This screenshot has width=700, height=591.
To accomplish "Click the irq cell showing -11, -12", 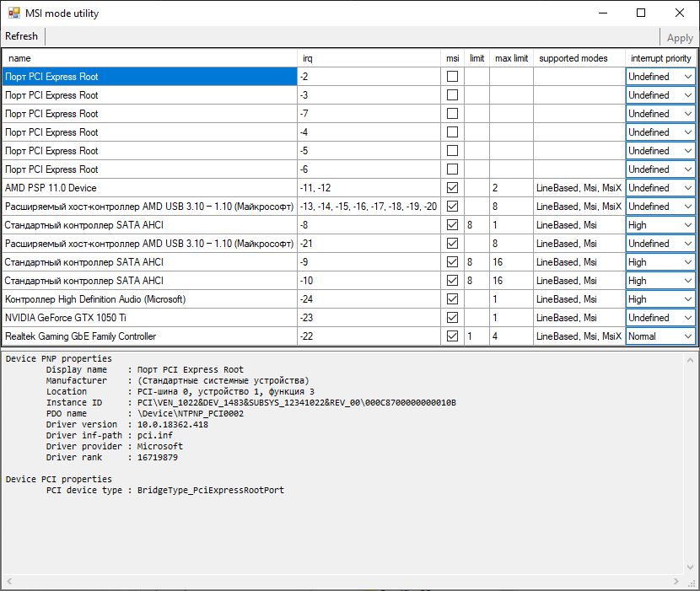I will click(x=369, y=188).
